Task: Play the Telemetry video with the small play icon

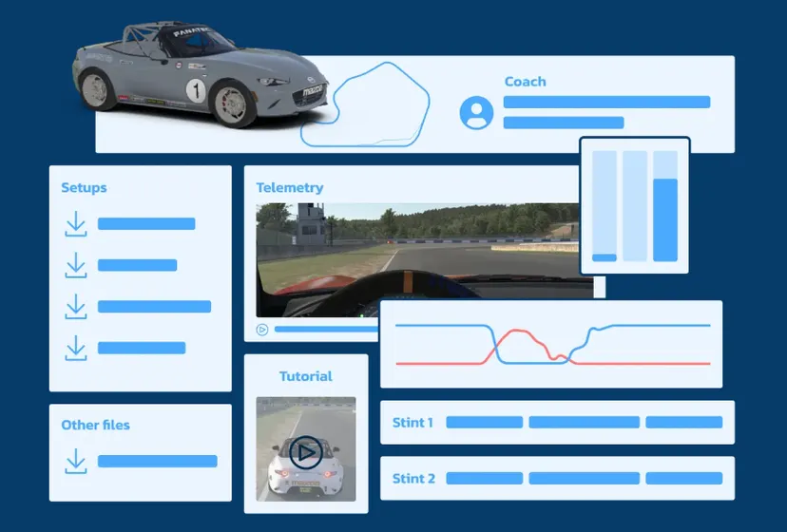Action: [x=262, y=330]
